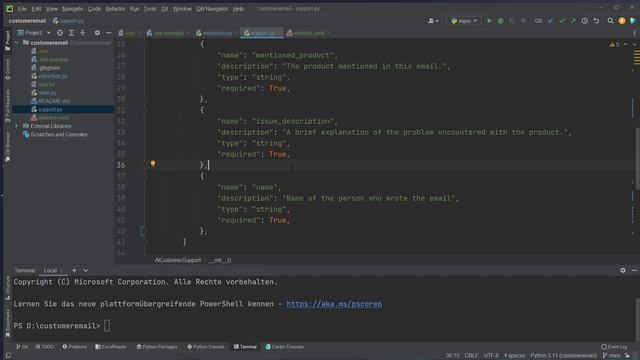Open the colorful JetBrains plugin icon at toolbar end

coord(633,21)
